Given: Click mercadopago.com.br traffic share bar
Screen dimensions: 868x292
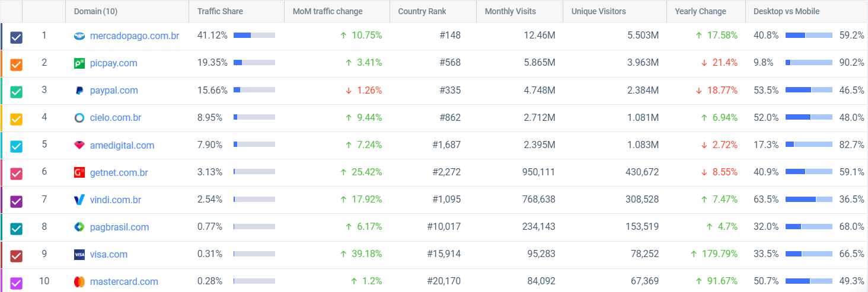Looking at the screenshot, I should tap(254, 36).
